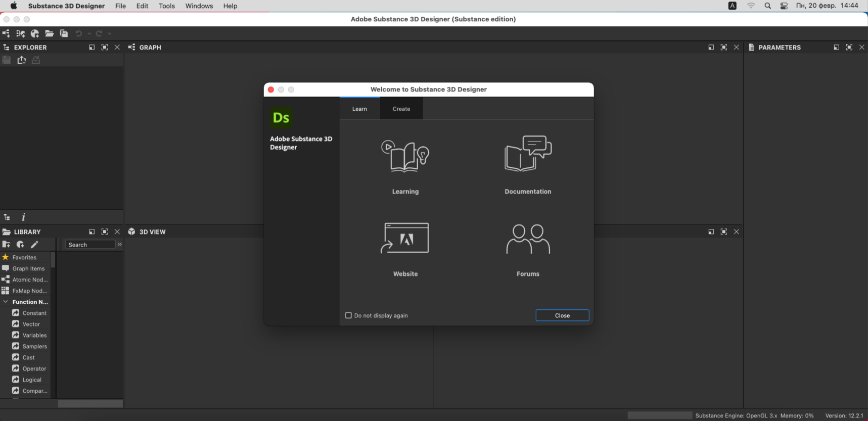Select the Constant function category
Screen dimensions: 868x421
click(x=30, y=313)
